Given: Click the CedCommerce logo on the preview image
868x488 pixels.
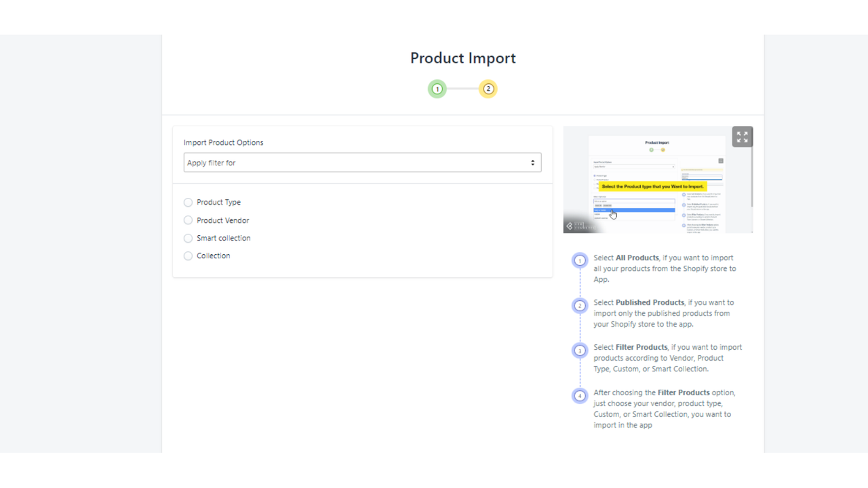Looking at the screenshot, I should [578, 226].
